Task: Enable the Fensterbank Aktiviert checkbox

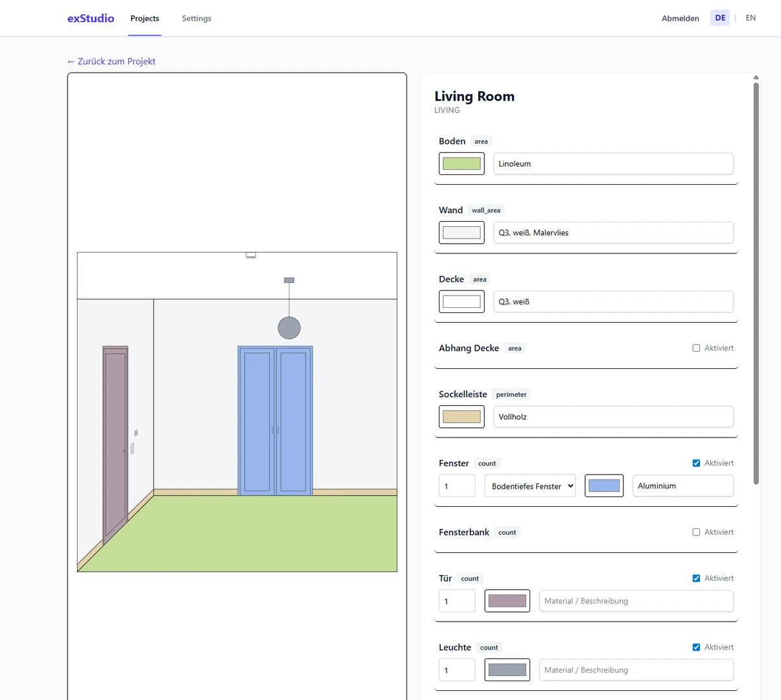Action: click(x=696, y=532)
